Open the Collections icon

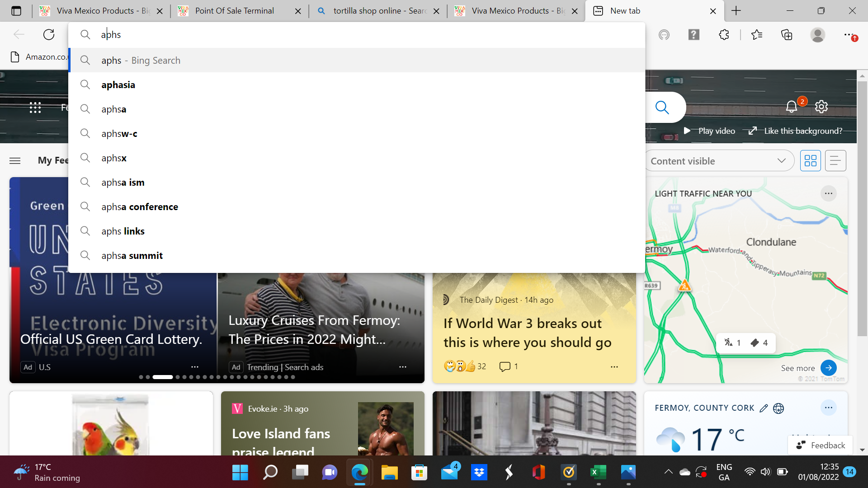(x=787, y=35)
